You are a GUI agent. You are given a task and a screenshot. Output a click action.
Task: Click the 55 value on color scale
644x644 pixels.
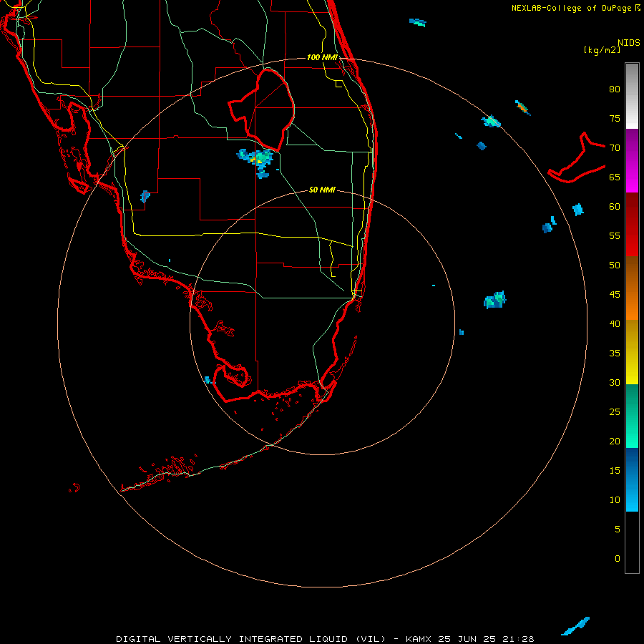pos(615,235)
